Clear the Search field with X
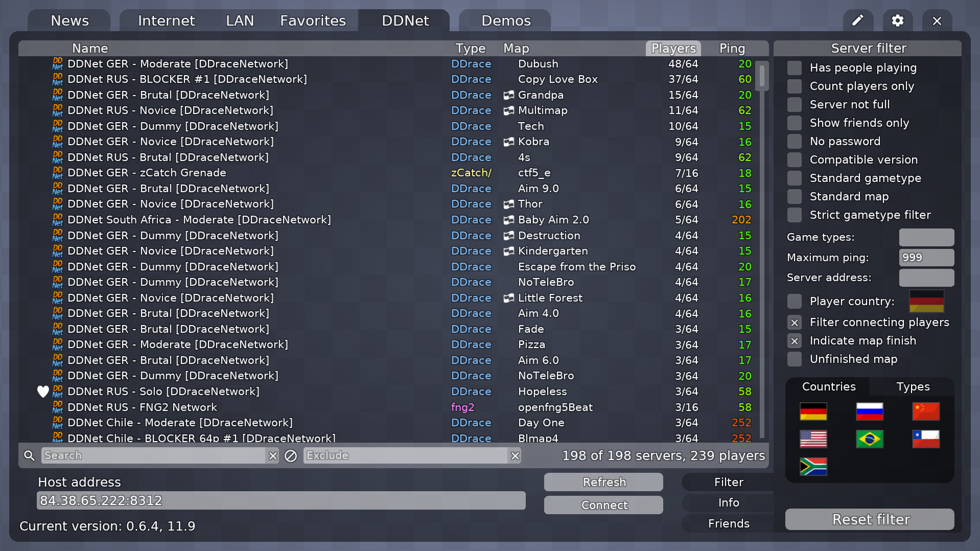The image size is (980, 551). (x=273, y=455)
